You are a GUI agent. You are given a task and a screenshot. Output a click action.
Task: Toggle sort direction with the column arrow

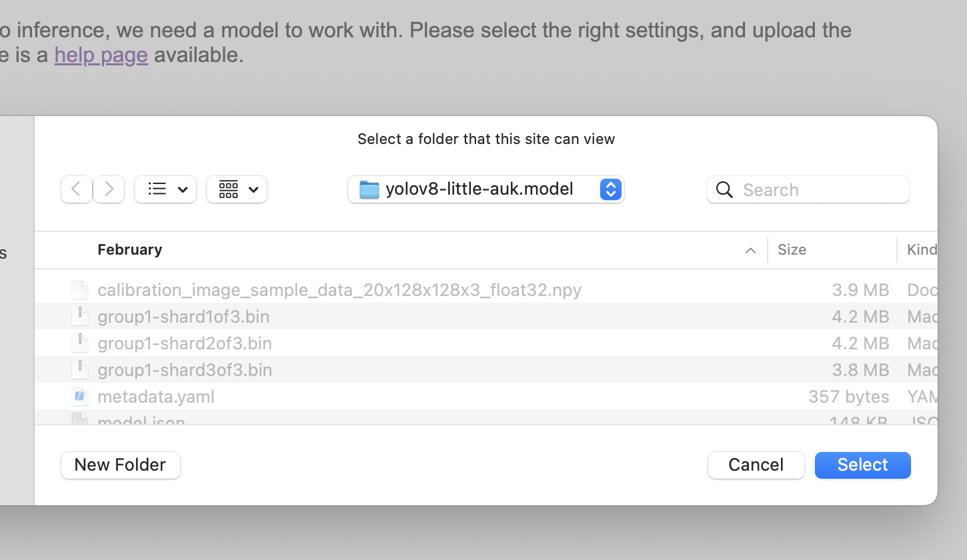(x=750, y=251)
